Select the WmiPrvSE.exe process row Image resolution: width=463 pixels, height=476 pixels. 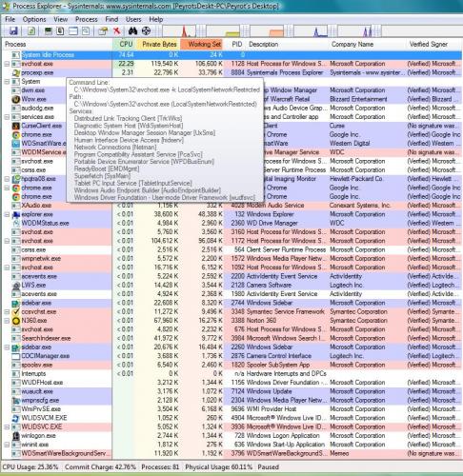pos(231,409)
